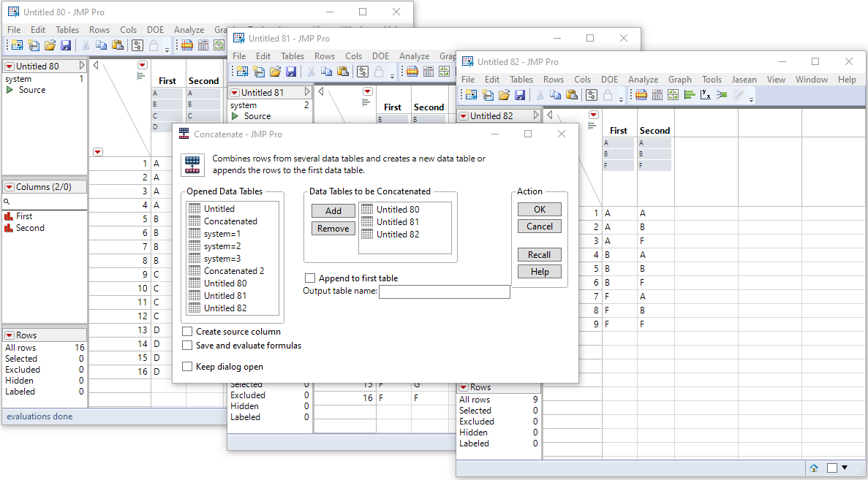
Task: Open the Analyze menu in Untitled 82
Action: tap(643, 79)
